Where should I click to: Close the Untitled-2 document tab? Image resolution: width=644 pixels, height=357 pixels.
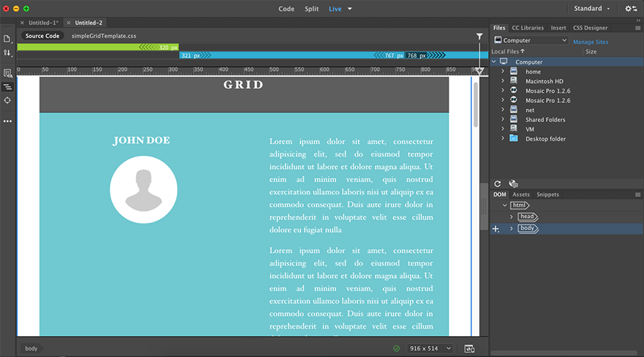(x=68, y=23)
